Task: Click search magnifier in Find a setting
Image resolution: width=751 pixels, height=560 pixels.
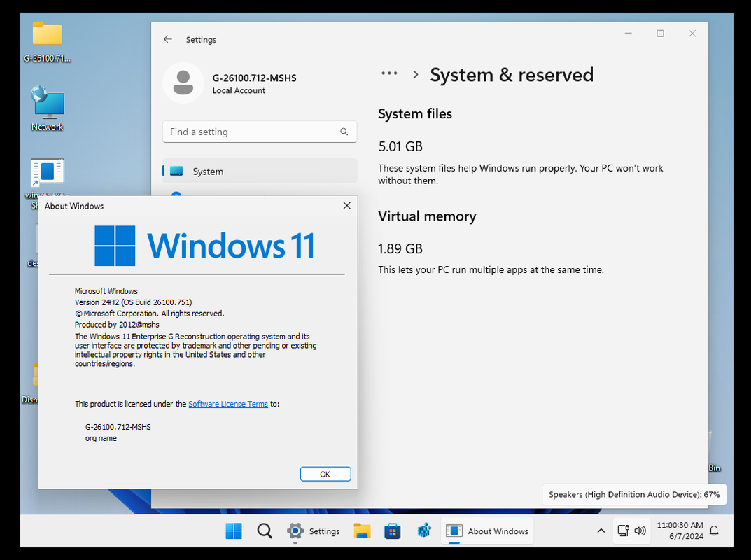Action: (344, 132)
